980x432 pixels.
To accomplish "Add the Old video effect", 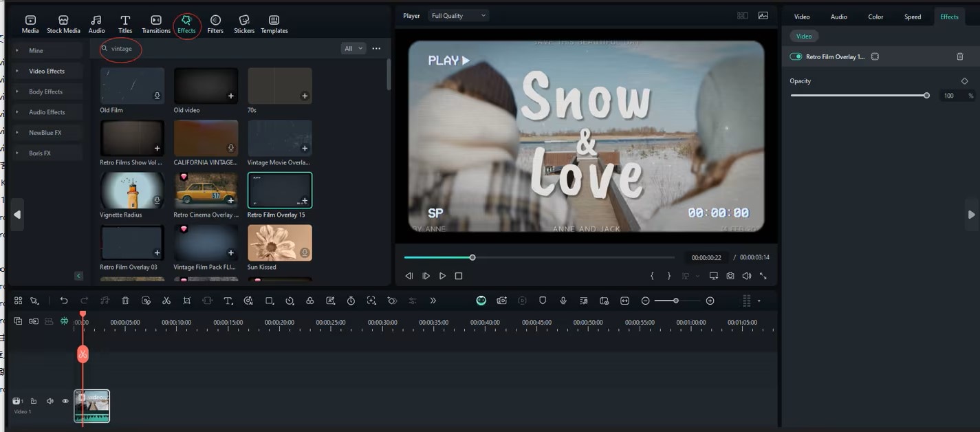I will [231, 96].
